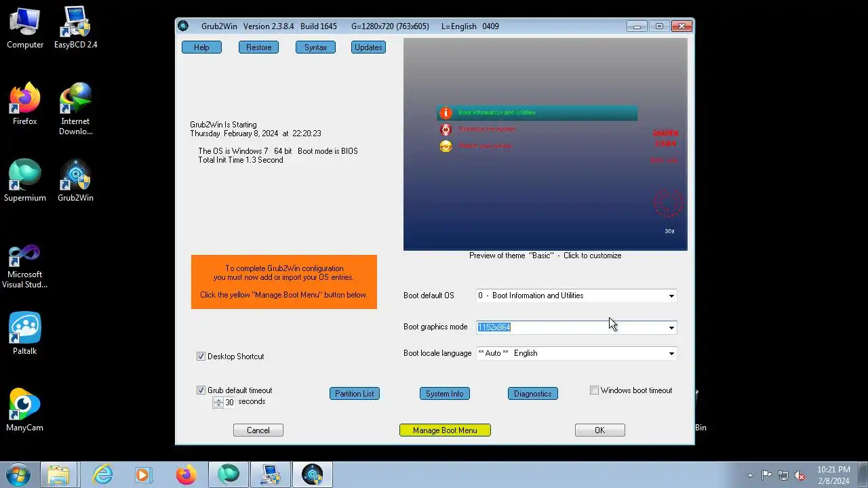Screen dimensions: 868x488
Task: Click the yellow reboot icon in preview
Action: pos(446,146)
